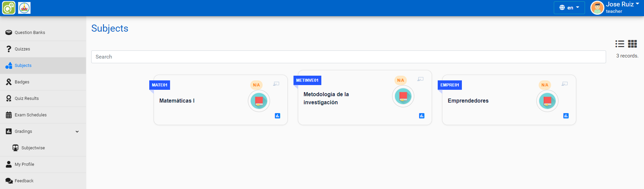Open the Feedback page
The height and width of the screenshot is (189, 644).
[x=24, y=181]
